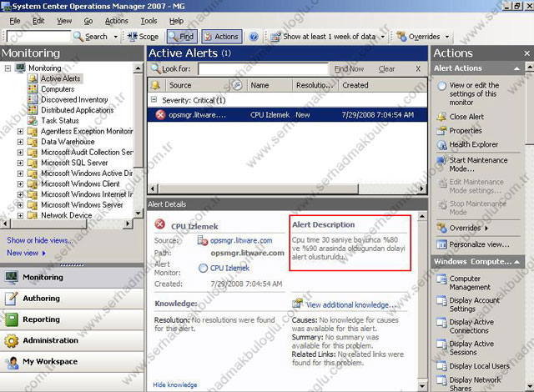Run the Computer Management task
The width and height of the screenshot is (534, 392).
click(470, 283)
